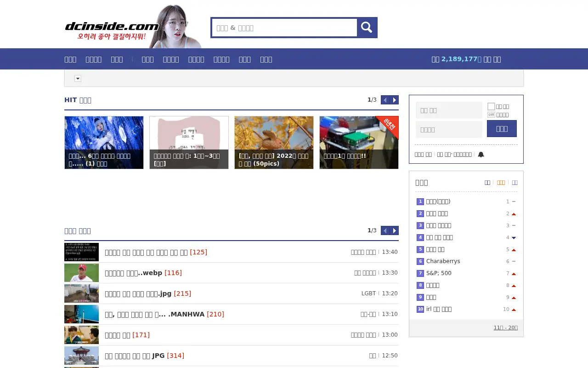Viewport: 588px width, 368px height.
Task: Click next arrow above the 13:40 post list
Action: (x=394, y=230)
